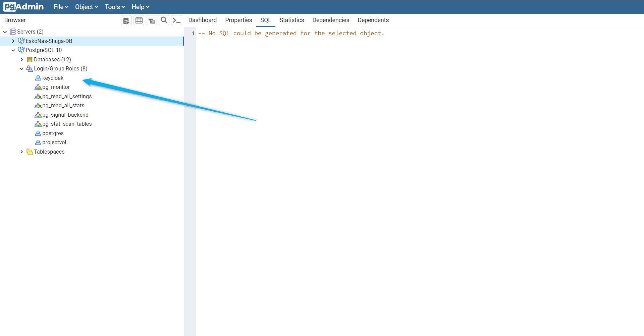Screen dimensions: 644x336
Task: Switch to the Dependencies tab
Action: tap(331, 20)
